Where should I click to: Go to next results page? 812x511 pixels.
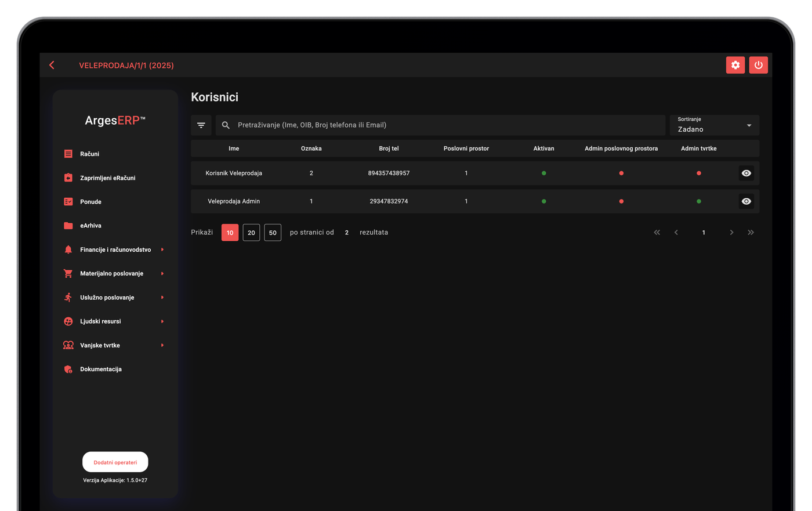731,233
